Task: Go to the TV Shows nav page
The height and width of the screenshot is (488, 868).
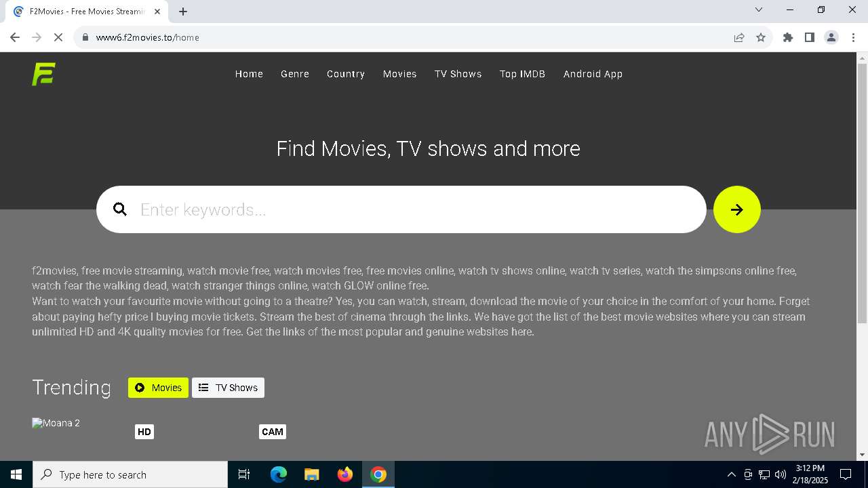Action: (458, 74)
